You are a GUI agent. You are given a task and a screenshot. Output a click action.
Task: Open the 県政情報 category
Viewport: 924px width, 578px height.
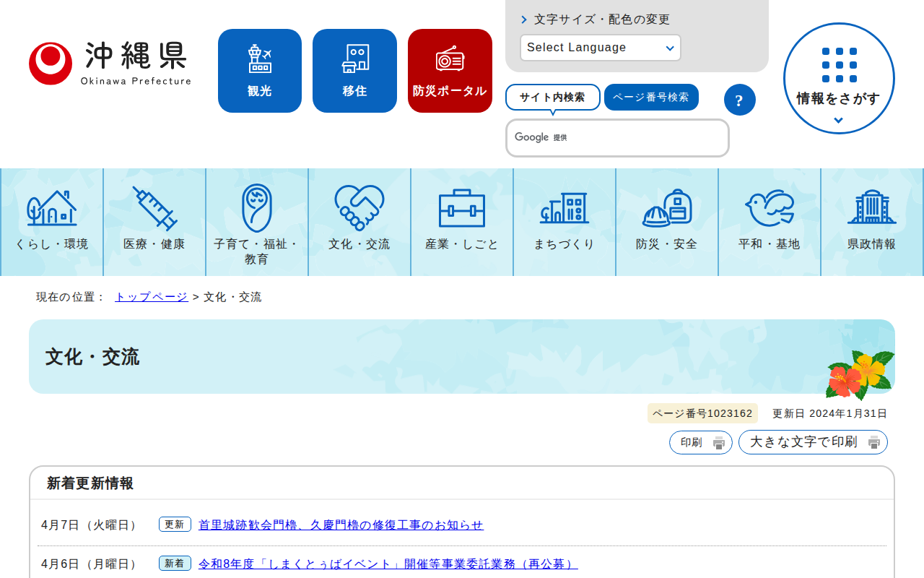tap(872, 222)
